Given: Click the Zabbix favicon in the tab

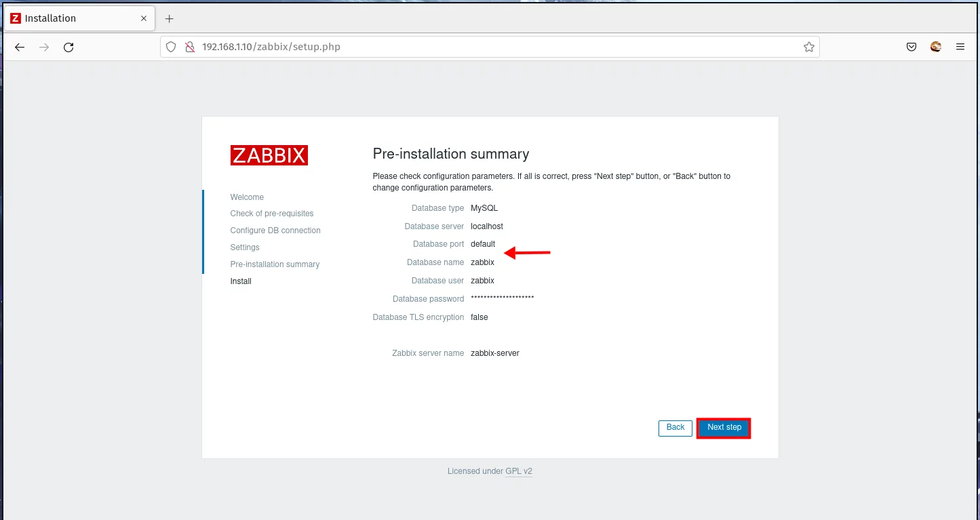Looking at the screenshot, I should 16,18.
